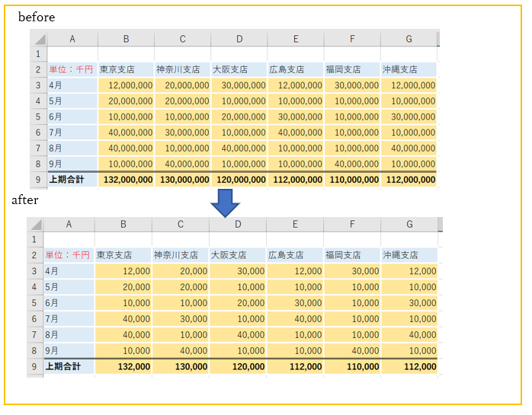Click 単位：千円 cell in the before table
The height and width of the screenshot is (415, 532).
click(72, 70)
